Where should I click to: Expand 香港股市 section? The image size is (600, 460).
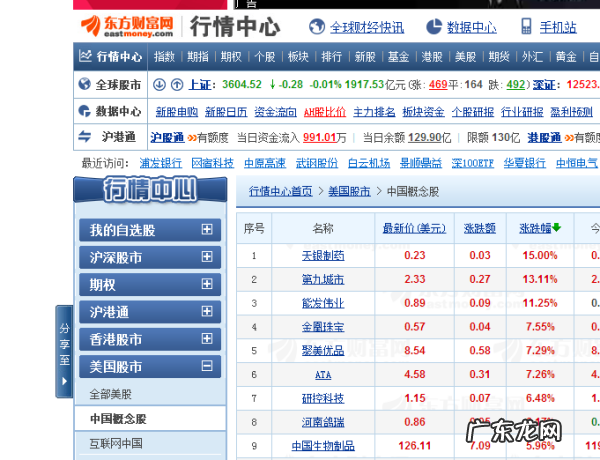(x=207, y=339)
